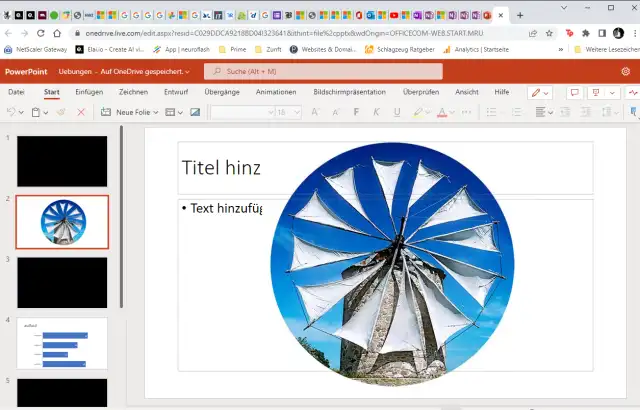Toggle Italic formatting K button
The height and width of the screenshot is (410, 640).
click(376, 112)
